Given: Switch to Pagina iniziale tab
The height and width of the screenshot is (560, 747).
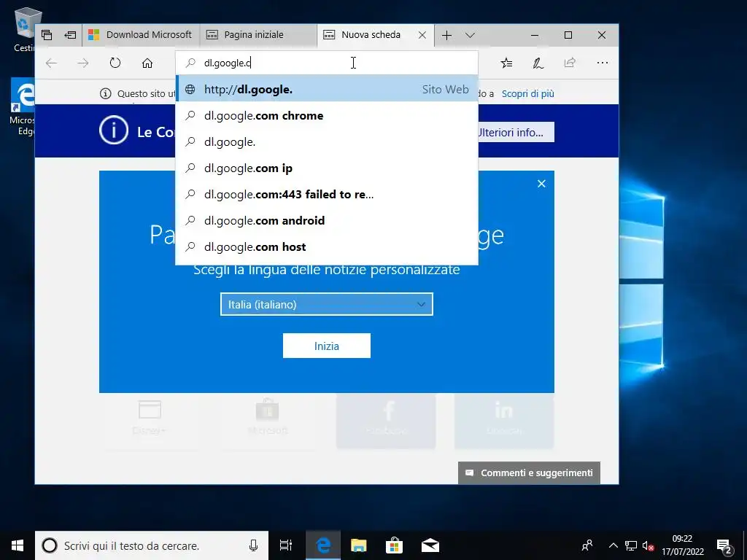Looking at the screenshot, I should point(258,35).
